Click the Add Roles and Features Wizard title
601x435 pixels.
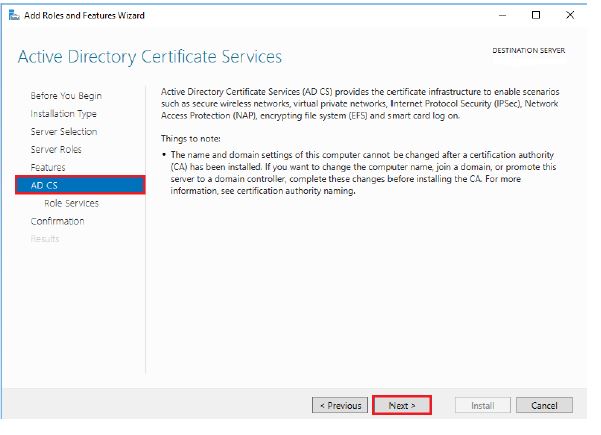[84, 15]
